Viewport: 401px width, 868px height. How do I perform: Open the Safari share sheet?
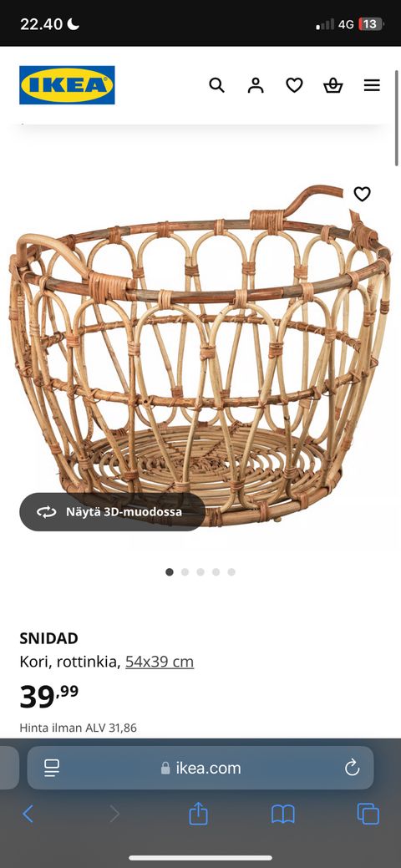pos(198,814)
